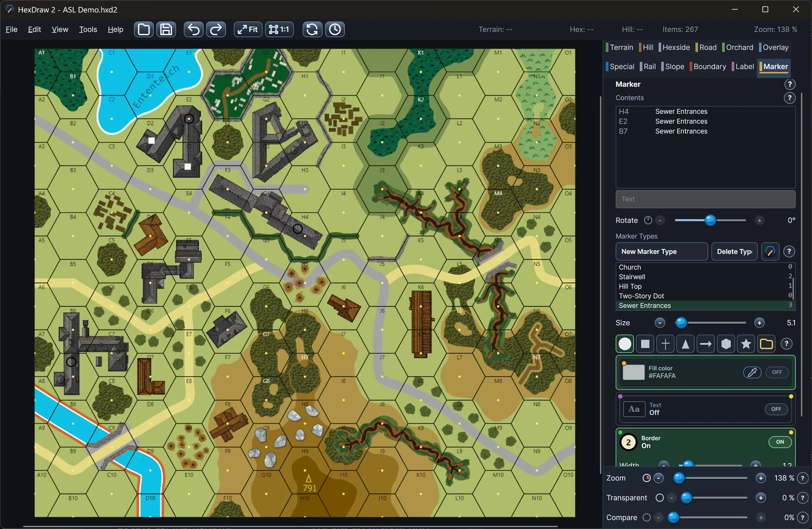This screenshot has height=529, width=812.
Task: Select the Transparent radio button
Action: click(660, 498)
